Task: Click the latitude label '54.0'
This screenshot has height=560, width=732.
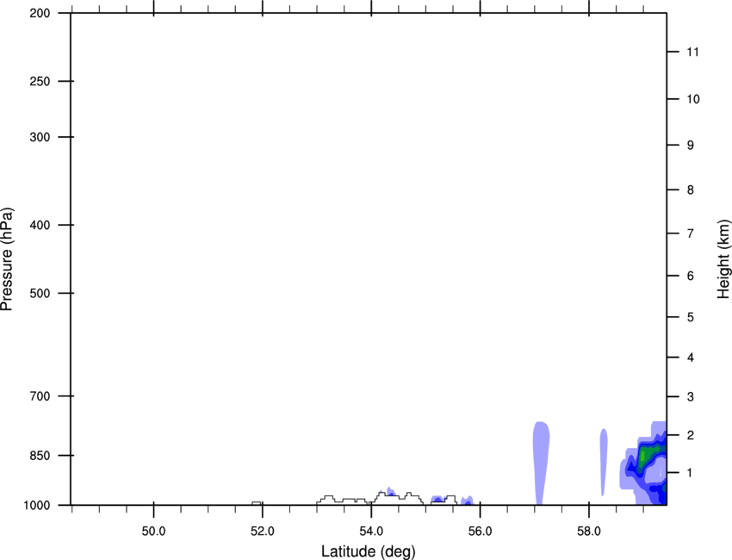Action: coord(371,532)
